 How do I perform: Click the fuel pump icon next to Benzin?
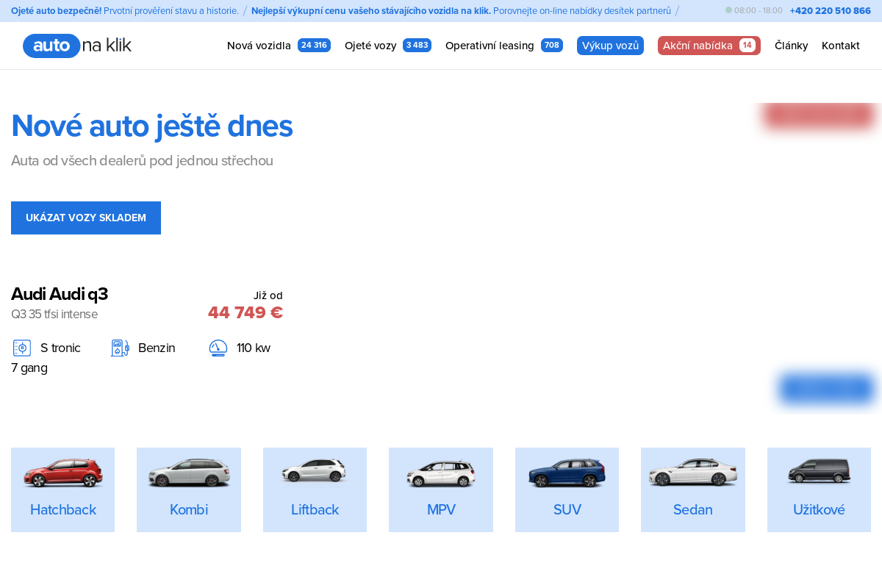(x=119, y=348)
